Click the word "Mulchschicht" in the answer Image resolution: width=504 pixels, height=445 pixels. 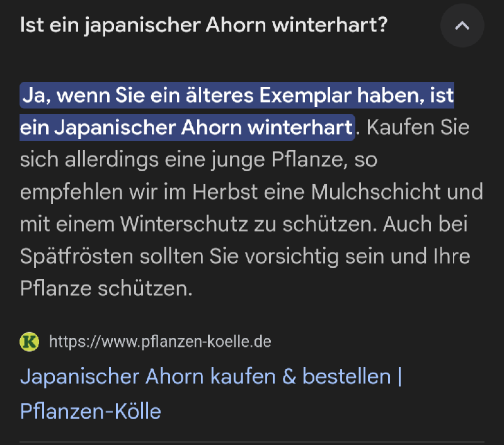[x=375, y=192]
